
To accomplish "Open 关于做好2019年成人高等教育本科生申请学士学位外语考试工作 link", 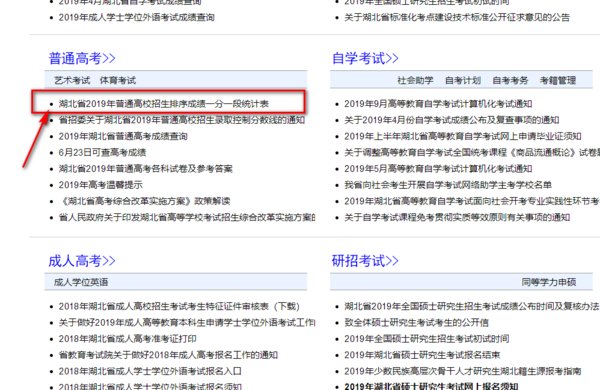I will pyautogui.click(x=187, y=323).
